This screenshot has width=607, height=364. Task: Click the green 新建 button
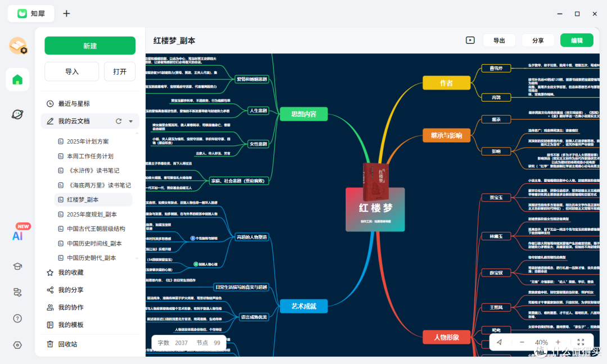coord(90,46)
